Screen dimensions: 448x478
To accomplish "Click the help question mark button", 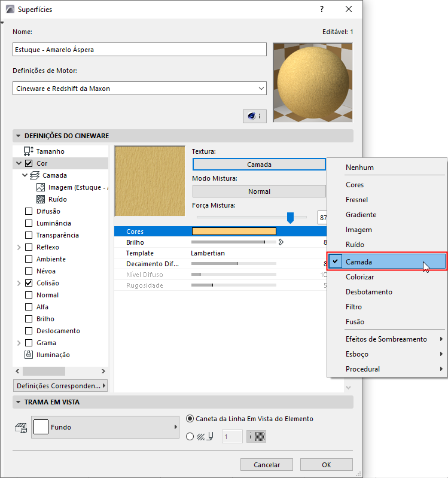I will pos(322,9).
